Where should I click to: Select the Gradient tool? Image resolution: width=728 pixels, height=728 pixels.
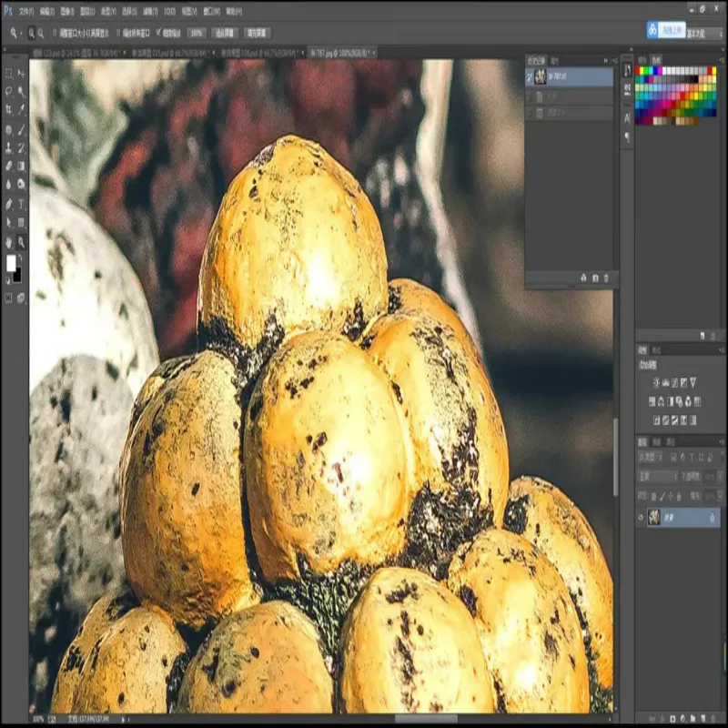tap(21, 167)
